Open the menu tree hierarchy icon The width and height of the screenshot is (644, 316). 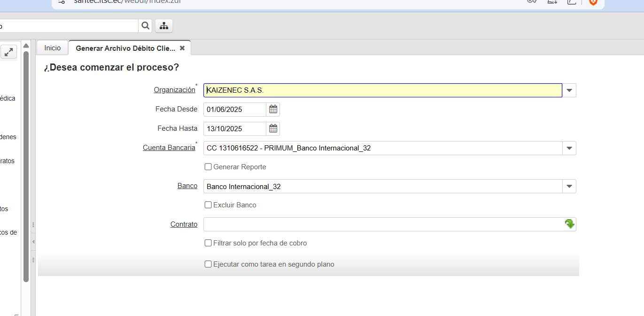164,26
